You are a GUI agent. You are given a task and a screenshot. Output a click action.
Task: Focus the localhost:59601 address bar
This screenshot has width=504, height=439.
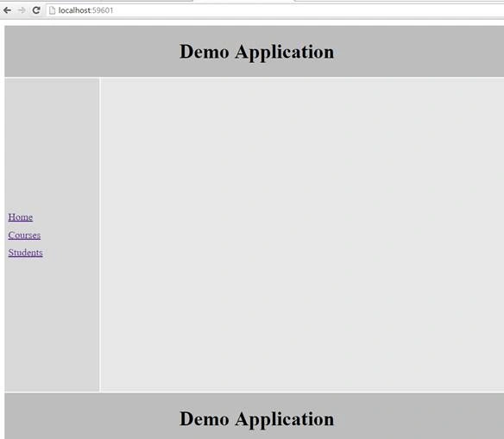(275, 10)
